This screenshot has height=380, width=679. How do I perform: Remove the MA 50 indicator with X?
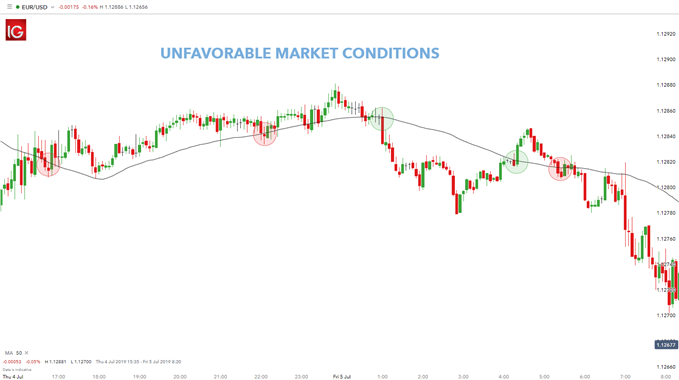click(26, 353)
